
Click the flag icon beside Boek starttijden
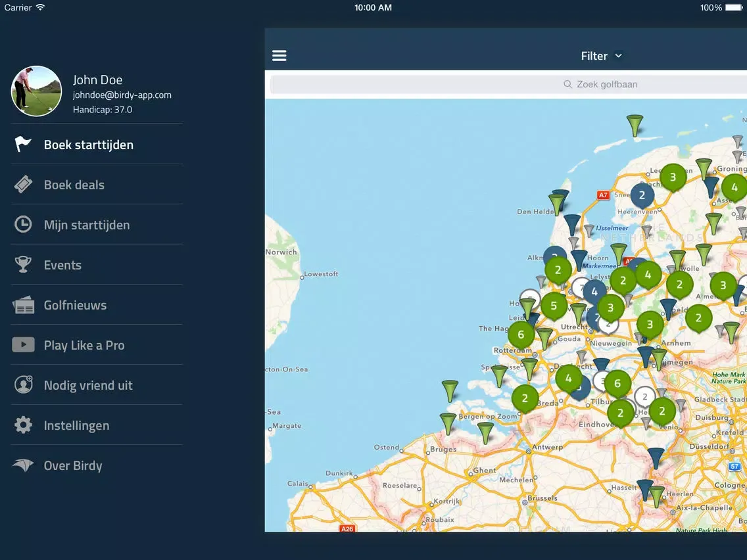pos(23,144)
